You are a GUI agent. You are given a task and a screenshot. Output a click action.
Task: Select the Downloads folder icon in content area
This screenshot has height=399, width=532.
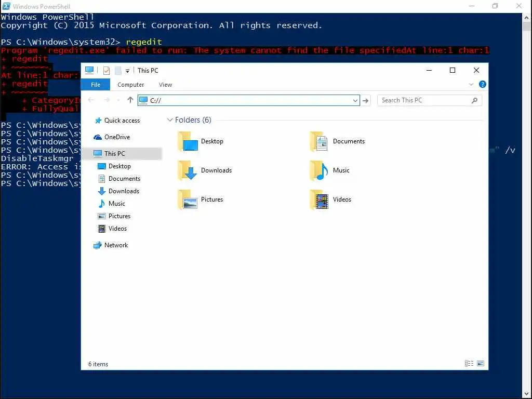[x=188, y=170]
